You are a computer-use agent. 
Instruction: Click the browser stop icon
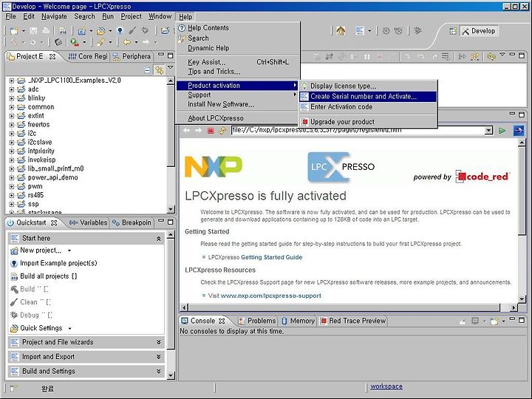[x=211, y=131]
